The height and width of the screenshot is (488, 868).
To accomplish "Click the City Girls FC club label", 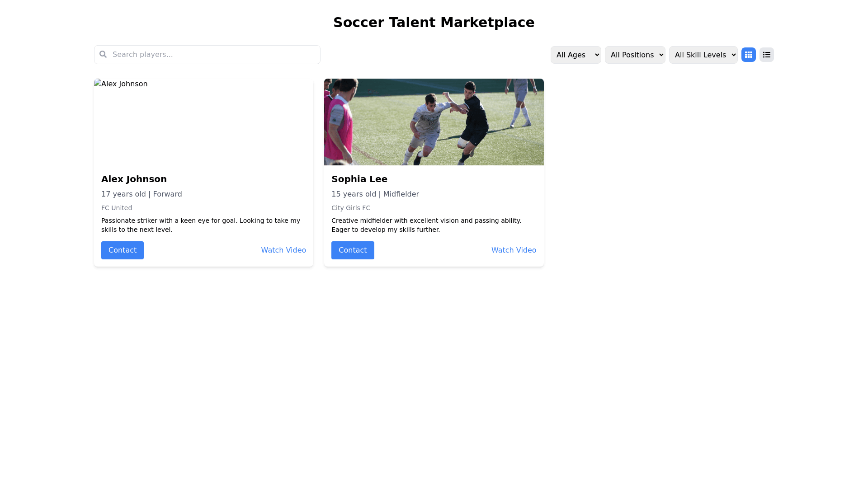I will pyautogui.click(x=351, y=208).
